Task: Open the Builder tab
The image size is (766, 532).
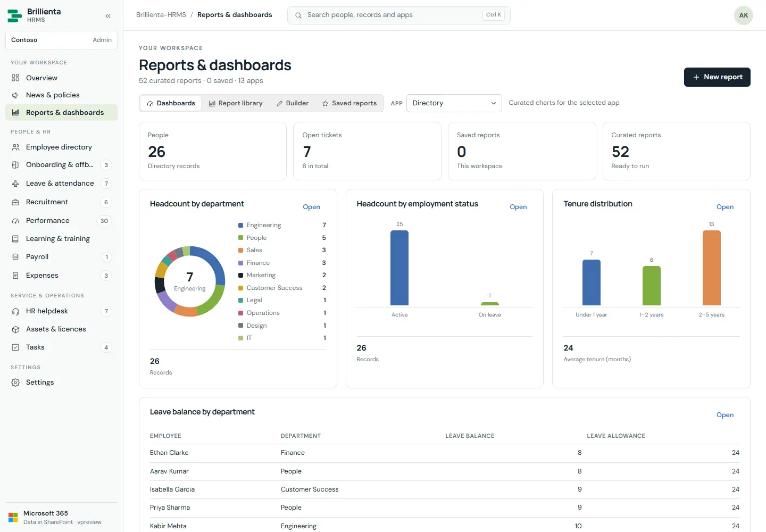Action: (x=292, y=103)
